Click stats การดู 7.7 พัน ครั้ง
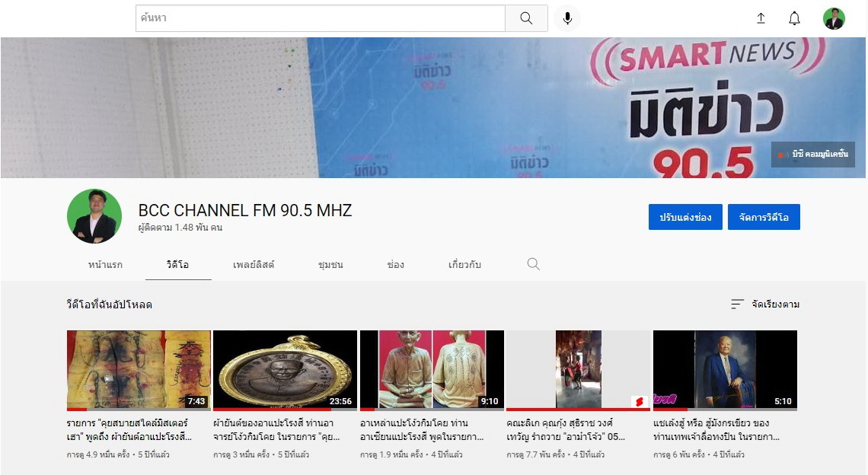Viewport: 868px width, 475px height. [536, 454]
